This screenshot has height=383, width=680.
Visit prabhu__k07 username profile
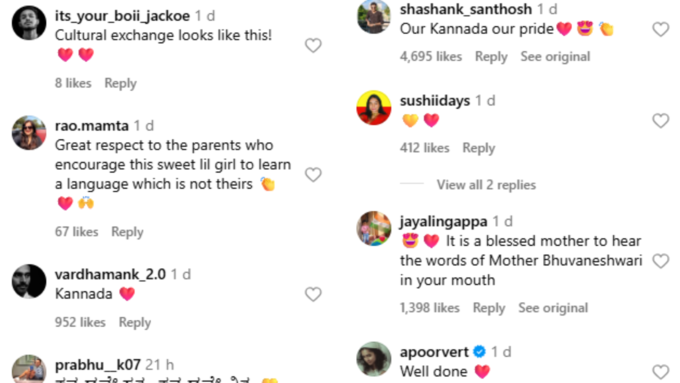click(x=98, y=365)
